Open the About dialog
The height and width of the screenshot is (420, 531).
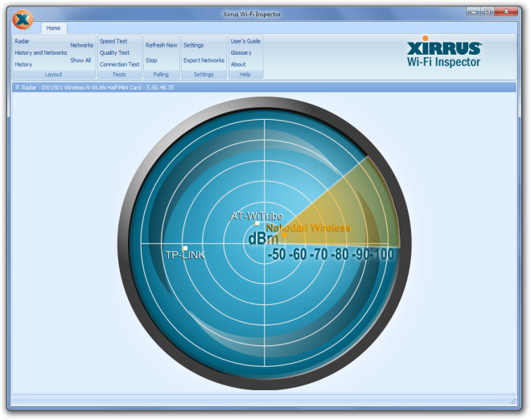pyautogui.click(x=238, y=64)
